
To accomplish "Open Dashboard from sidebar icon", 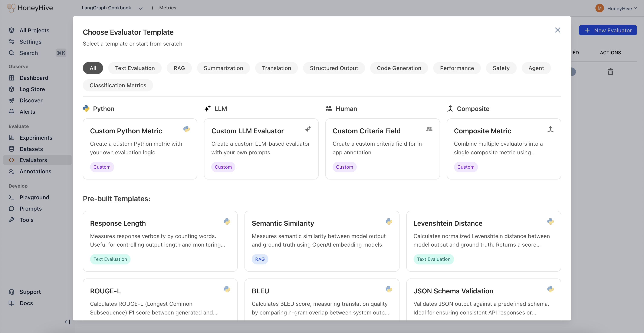I will click(x=11, y=78).
